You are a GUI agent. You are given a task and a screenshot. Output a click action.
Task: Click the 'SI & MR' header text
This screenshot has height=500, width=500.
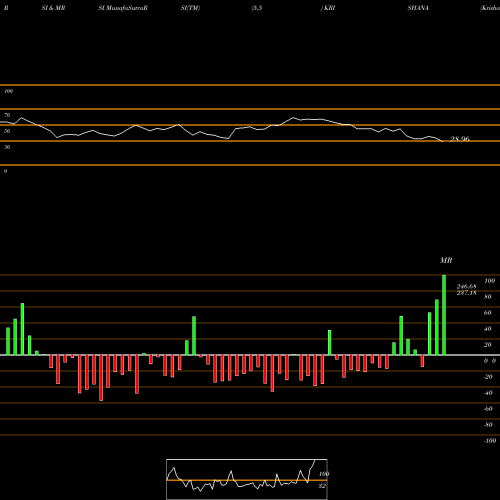click(x=53, y=8)
